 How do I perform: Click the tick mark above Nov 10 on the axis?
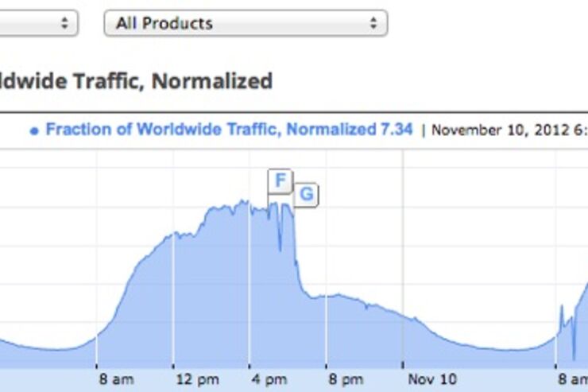point(403,365)
